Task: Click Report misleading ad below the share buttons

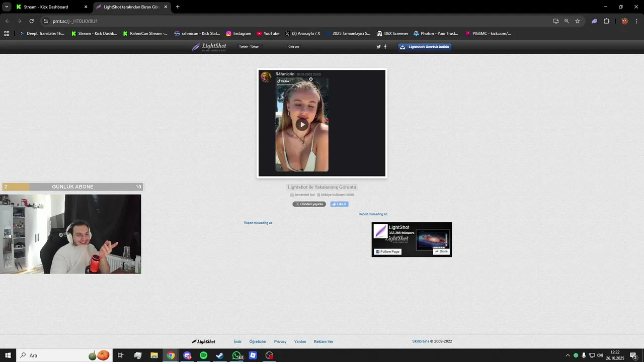Action: [258, 223]
